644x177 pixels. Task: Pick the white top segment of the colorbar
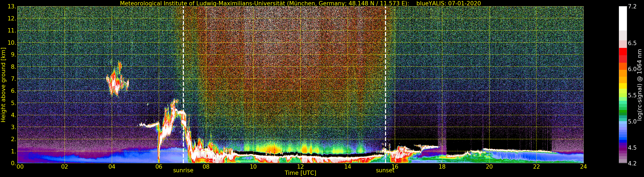pyautogui.click(x=623, y=18)
